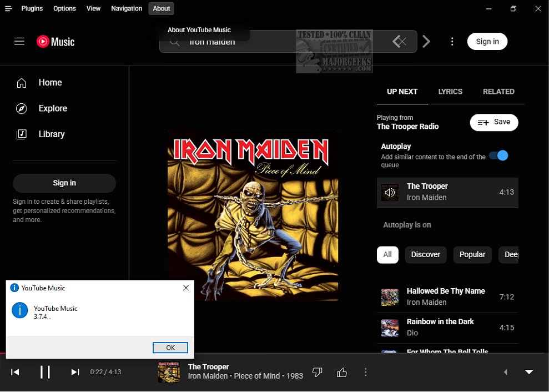Go forward with the right chevron arrow

pos(426,41)
